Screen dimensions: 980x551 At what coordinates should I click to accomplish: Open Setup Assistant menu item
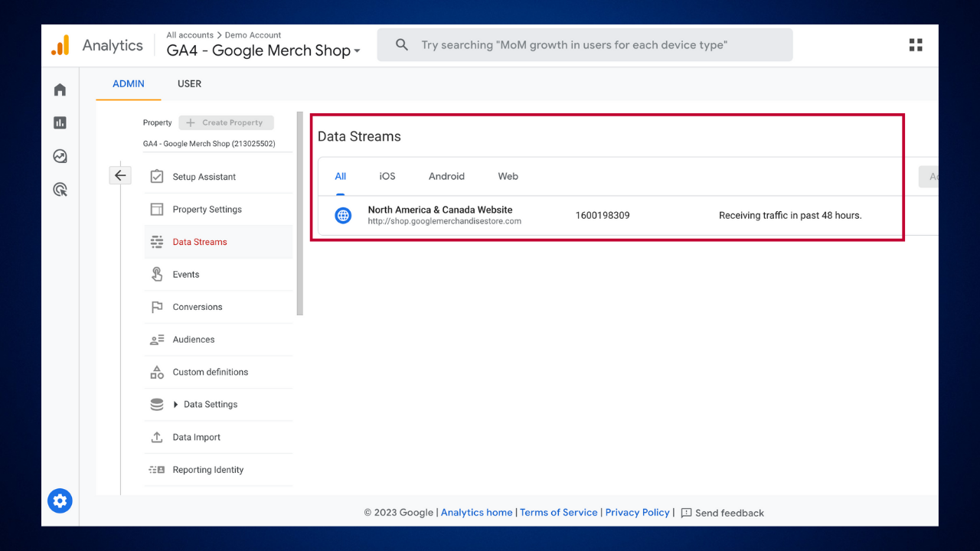(x=218, y=177)
